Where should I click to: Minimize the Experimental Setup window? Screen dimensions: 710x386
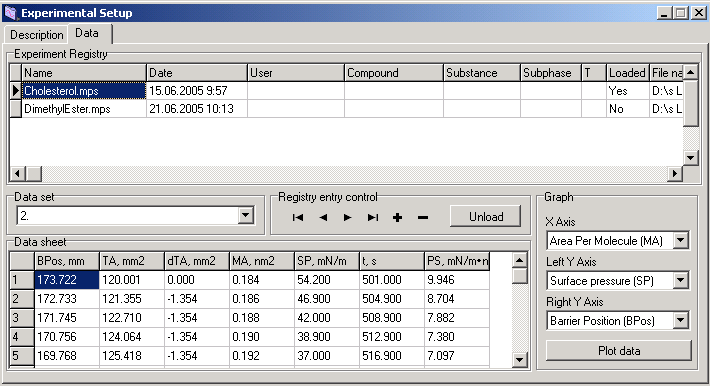coord(665,13)
